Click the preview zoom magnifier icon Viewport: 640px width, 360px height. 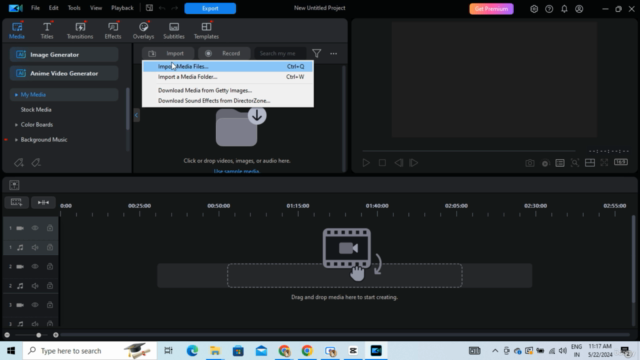click(575, 163)
